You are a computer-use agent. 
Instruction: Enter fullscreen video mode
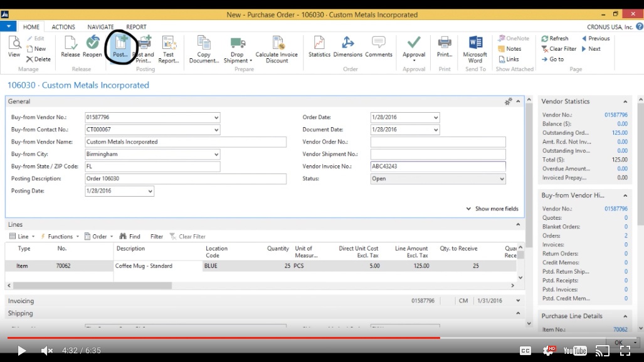(625, 351)
